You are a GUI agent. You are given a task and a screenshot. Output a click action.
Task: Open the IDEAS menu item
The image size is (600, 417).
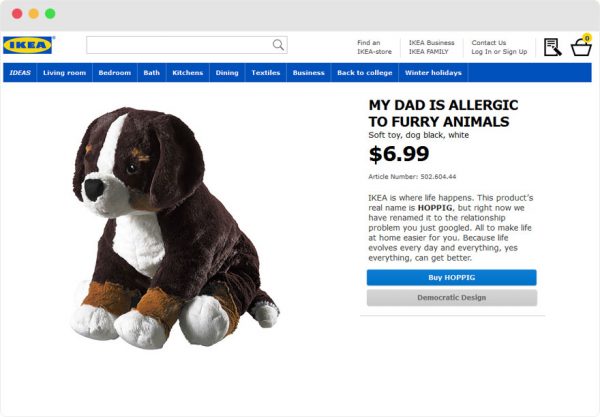[20, 73]
